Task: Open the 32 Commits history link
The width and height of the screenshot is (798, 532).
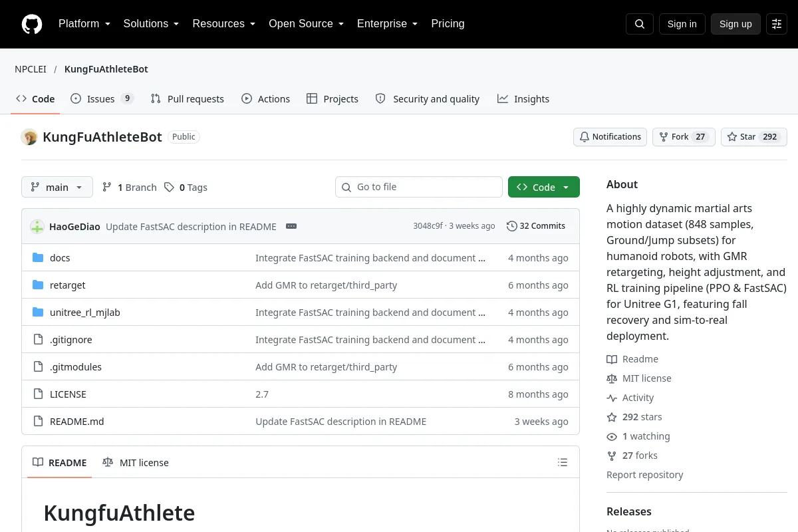Action: [x=536, y=226]
